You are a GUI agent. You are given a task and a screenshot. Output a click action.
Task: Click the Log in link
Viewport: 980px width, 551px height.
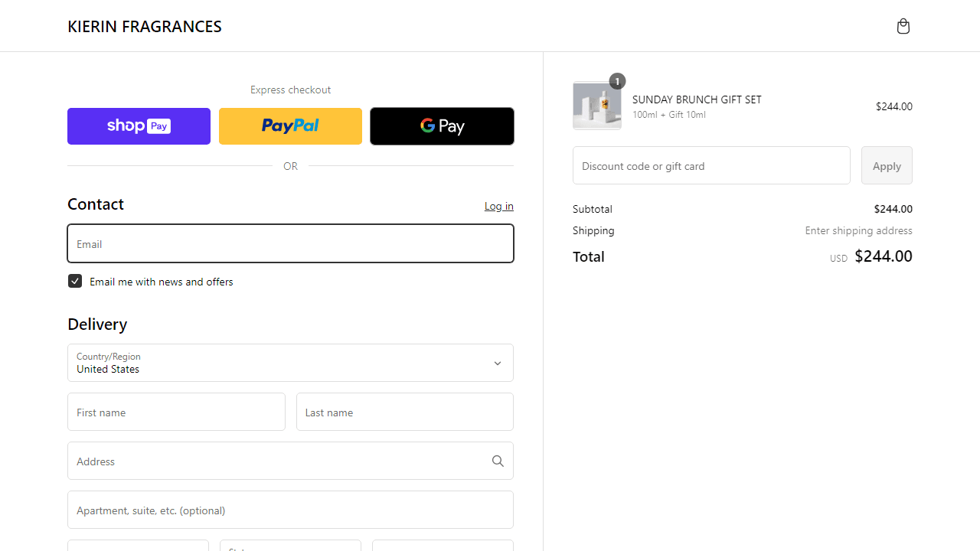click(499, 206)
